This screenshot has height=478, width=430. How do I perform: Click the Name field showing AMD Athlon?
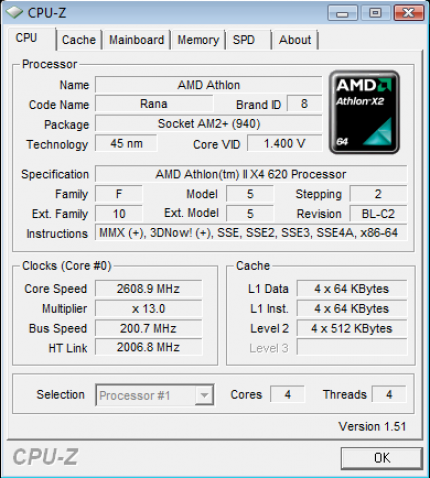pos(209,85)
